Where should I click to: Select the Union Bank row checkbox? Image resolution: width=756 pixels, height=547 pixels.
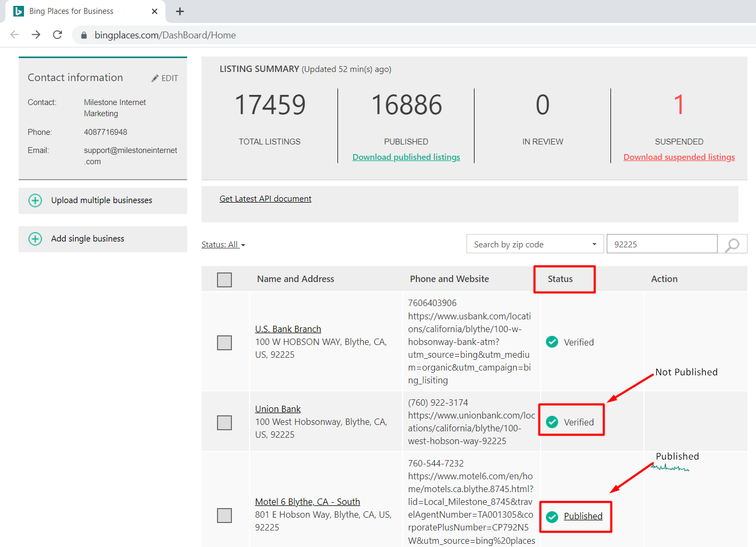(224, 423)
